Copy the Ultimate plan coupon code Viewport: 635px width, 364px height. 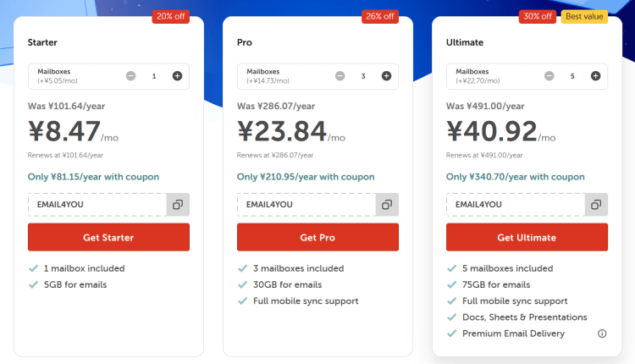click(596, 205)
